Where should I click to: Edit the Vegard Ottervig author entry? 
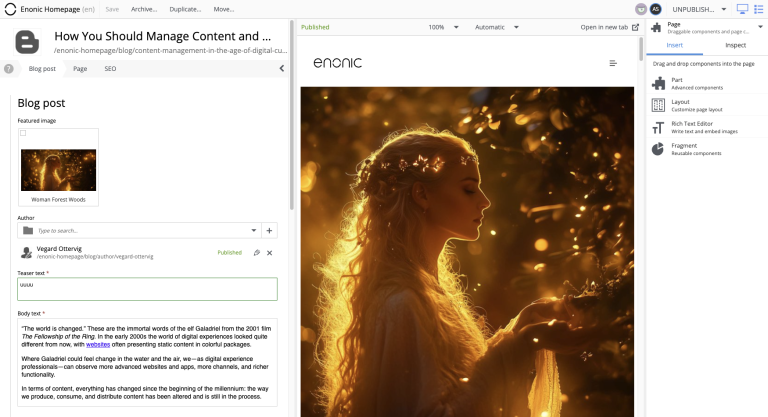tap(256, 253)
